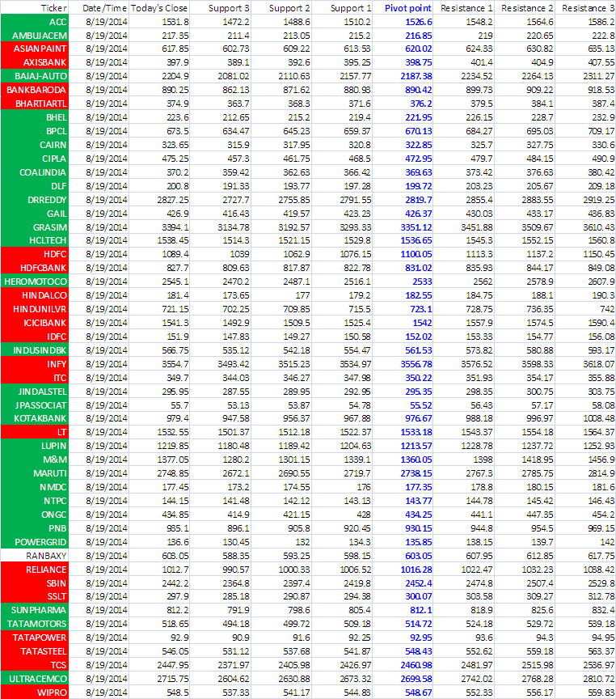Select the BAJAJ-AUTO ticker cell
The width and height of the screenshot is (616, 699).
[35, 77]
